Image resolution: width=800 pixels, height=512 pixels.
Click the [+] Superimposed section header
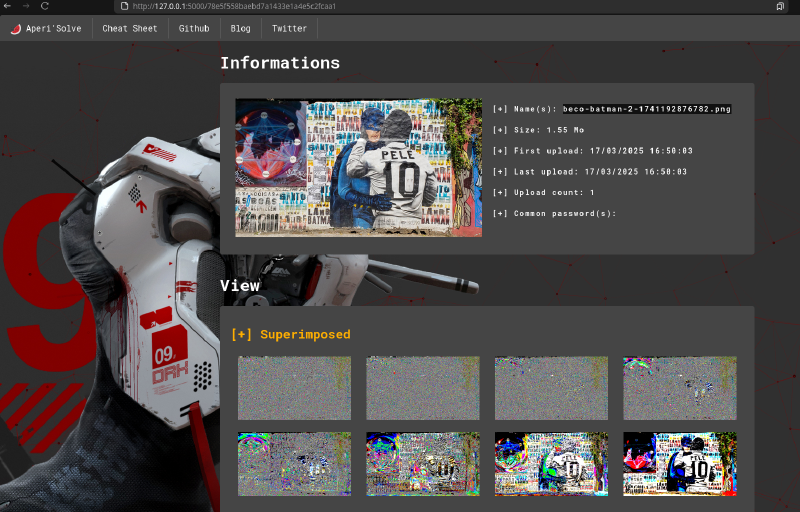(x=290, y=334)
